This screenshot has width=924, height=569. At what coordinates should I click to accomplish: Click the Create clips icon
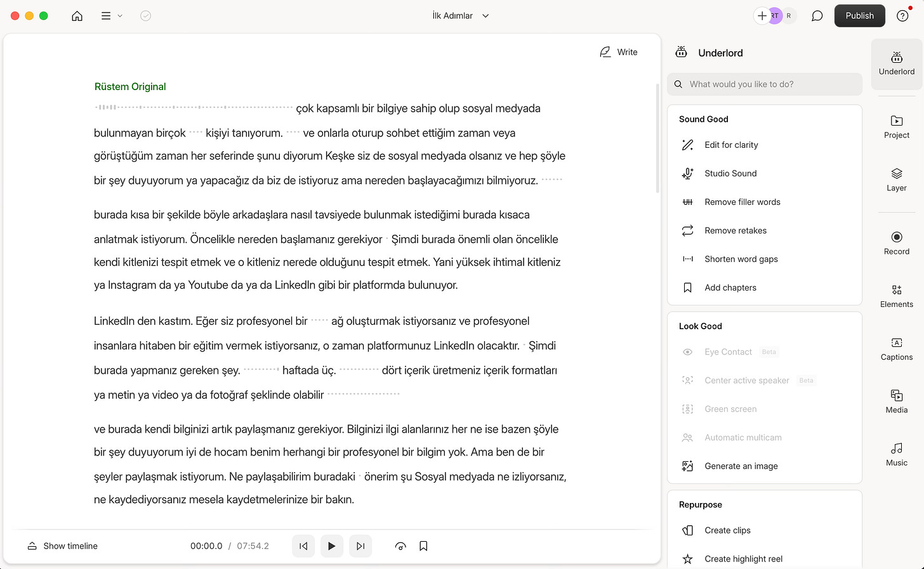[687, 530]
